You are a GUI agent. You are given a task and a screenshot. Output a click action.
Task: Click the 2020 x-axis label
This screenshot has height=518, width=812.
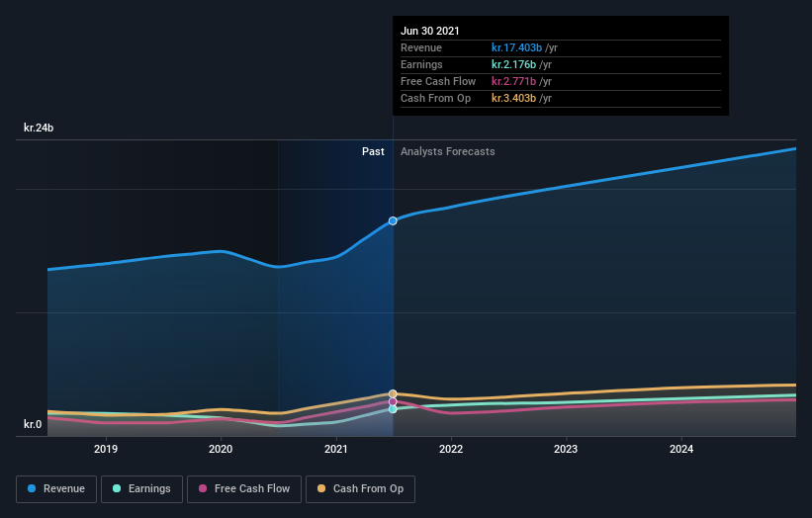click(221, 449)
